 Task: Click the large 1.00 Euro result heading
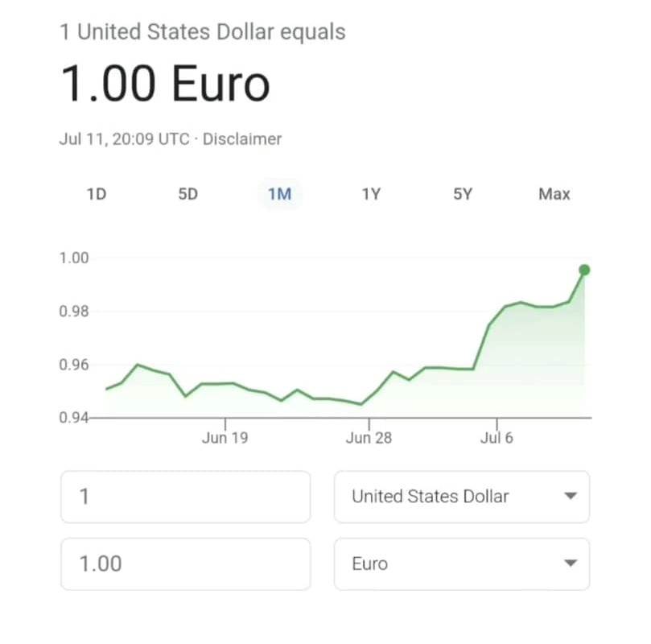[165, 84]
